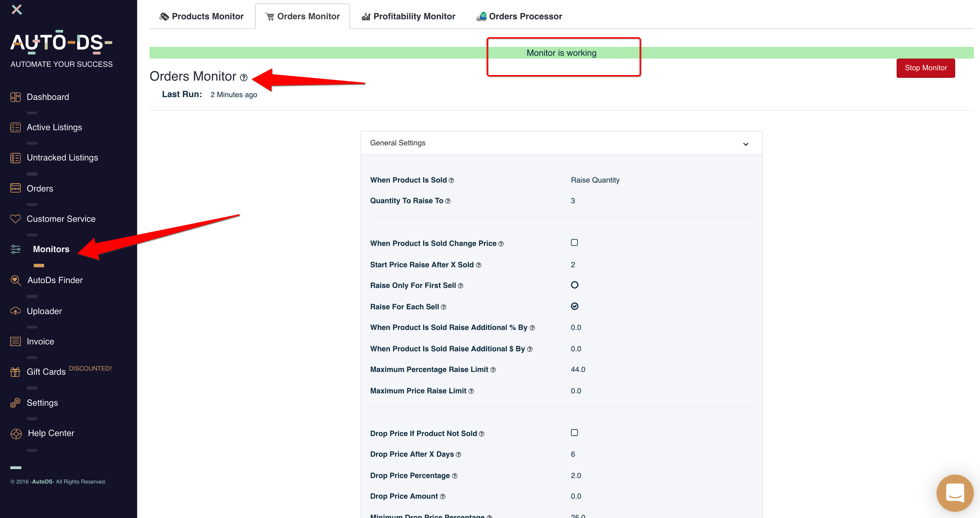980x518 pixels.
Task: Open Gift Cards link
Action: click(x=46, y=372)
